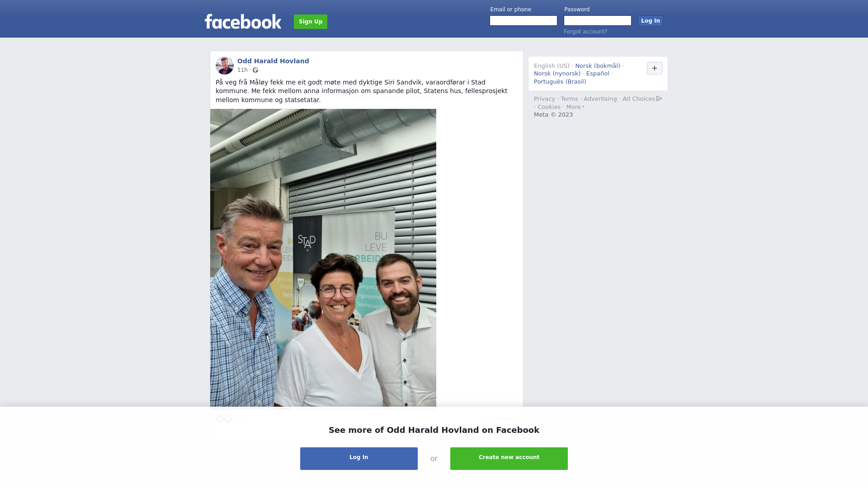
Task: Click Create new account button
Action: coord(509,459)
